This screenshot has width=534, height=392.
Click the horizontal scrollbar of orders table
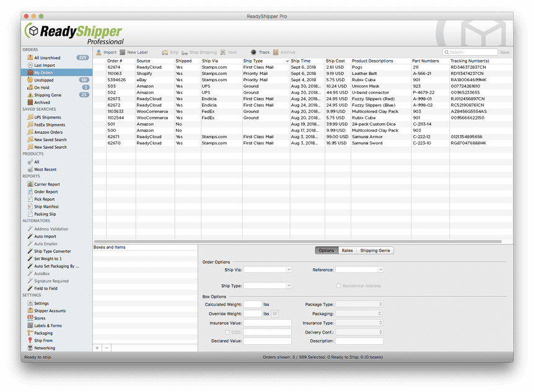(298, 242)
